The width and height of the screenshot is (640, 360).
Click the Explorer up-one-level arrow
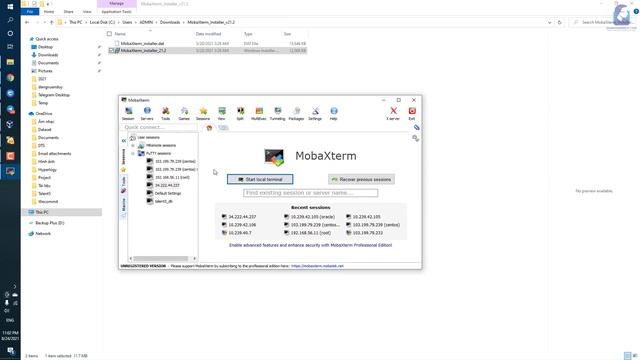(x=52, y=22)
